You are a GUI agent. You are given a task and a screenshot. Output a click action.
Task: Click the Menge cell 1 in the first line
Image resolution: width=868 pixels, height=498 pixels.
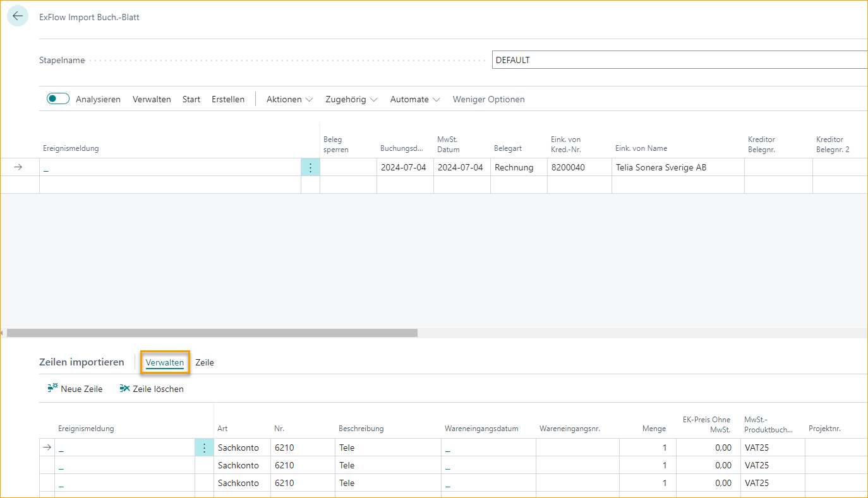(648, 448)
